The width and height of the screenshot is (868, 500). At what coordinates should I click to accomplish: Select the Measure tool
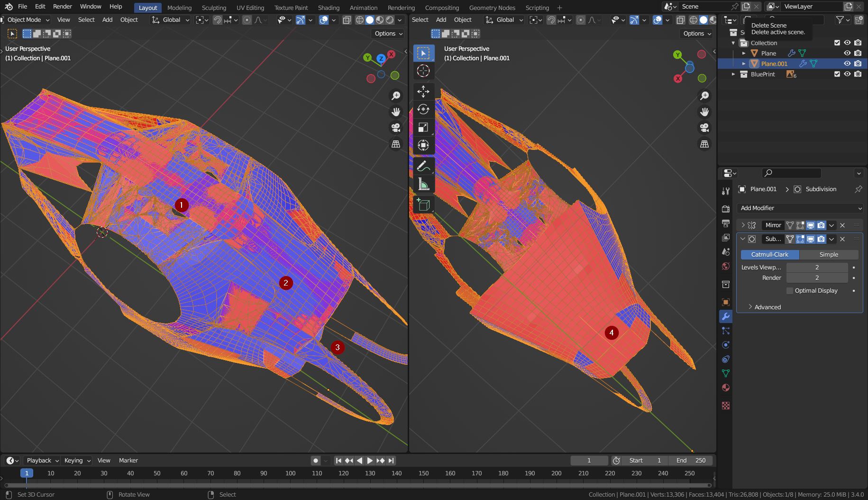[423, 184]
